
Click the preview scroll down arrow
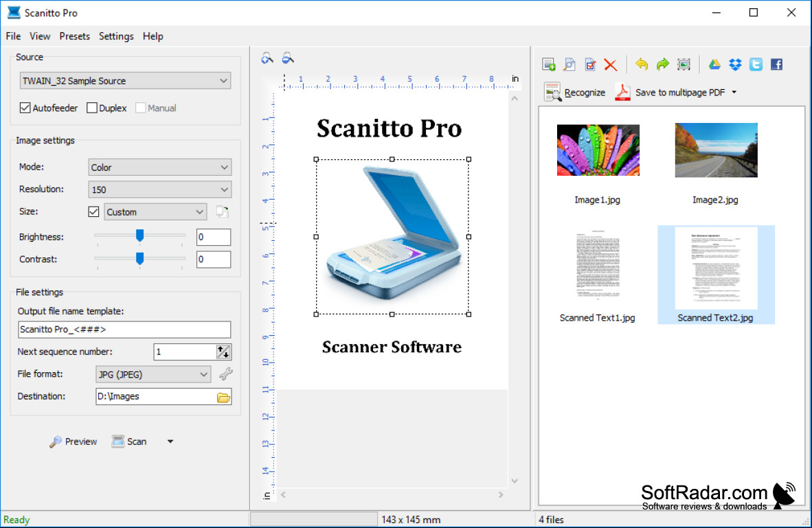515,481
